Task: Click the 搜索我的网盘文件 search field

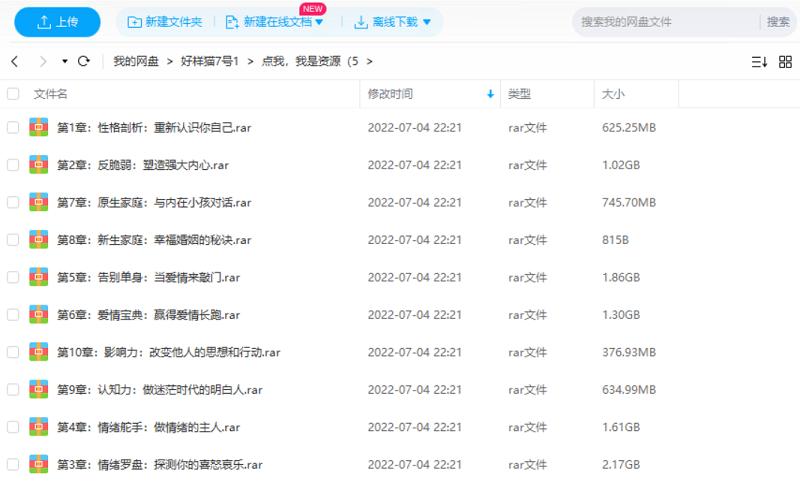Action: tap(665, 21)
